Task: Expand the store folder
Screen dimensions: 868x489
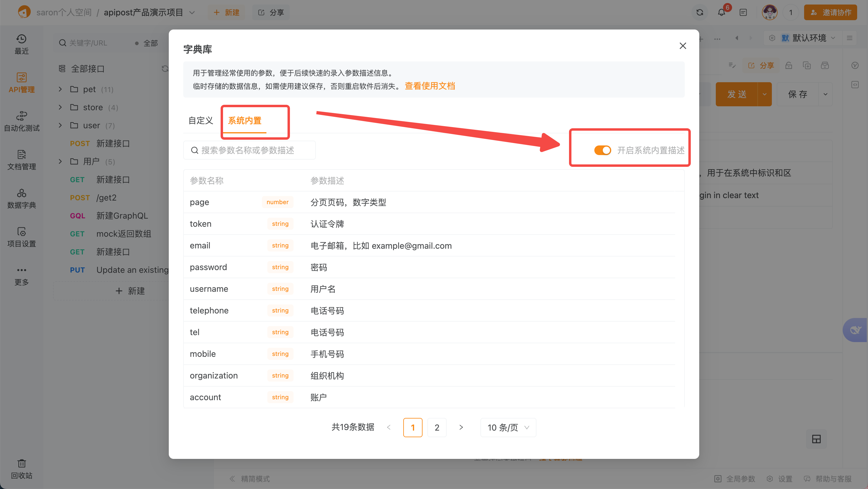Action: [x=60, y=107]
